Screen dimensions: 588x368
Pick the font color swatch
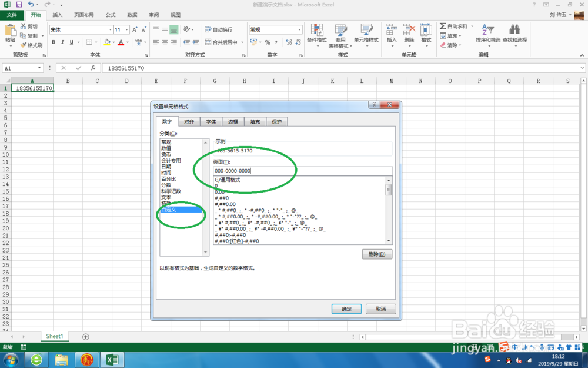click(x=119, y=42)
